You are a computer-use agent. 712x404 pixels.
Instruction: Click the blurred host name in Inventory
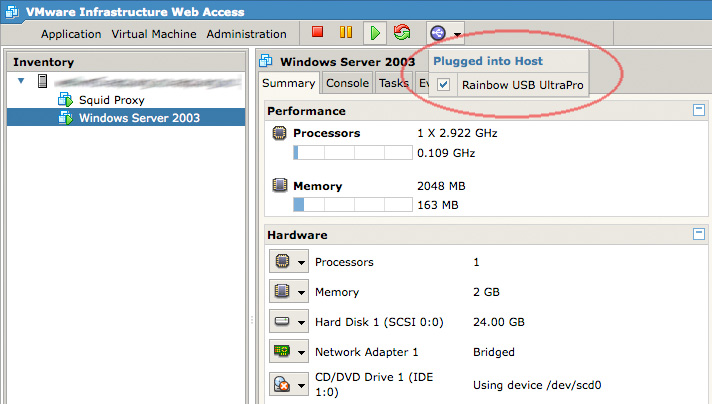(x=148, y=82)
